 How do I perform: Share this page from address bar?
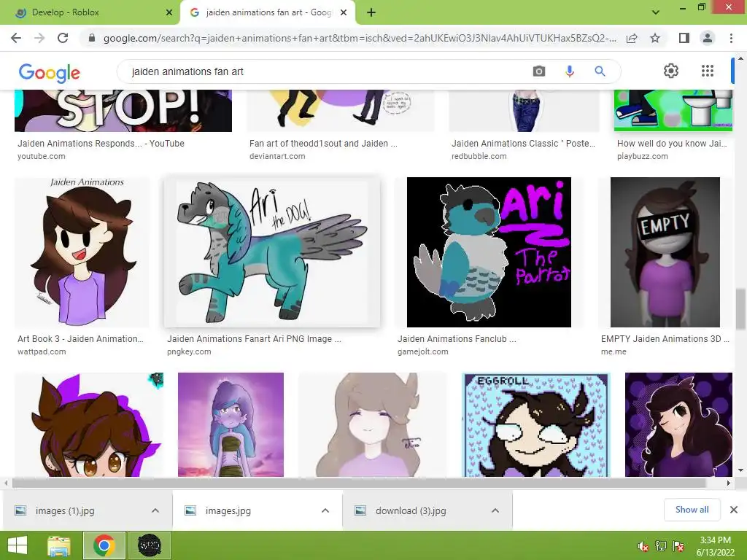pos(632,38)
